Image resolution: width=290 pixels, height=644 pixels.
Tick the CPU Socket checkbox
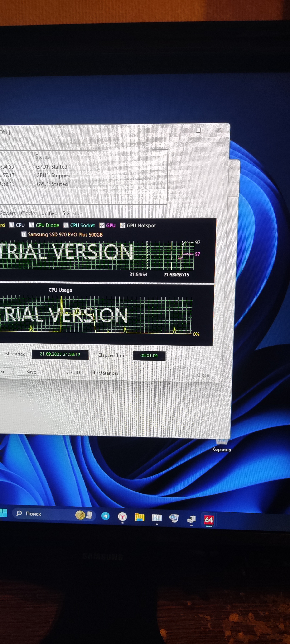tap(66, 225)
